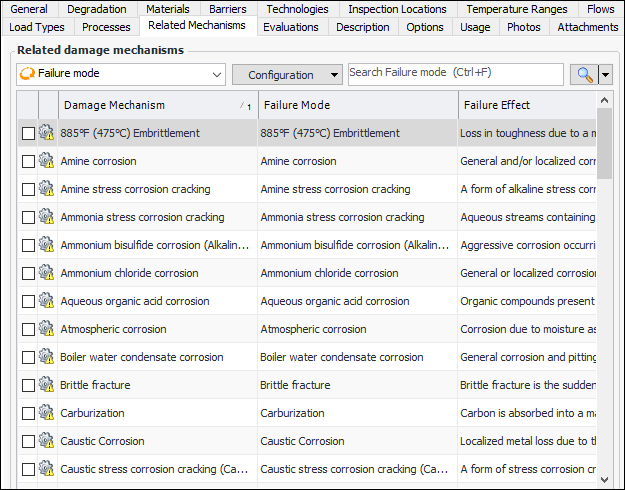Check the Amine stress corrosion cracking checkbox
Viewport: 625px width, 490px height.
coord(28,189)
